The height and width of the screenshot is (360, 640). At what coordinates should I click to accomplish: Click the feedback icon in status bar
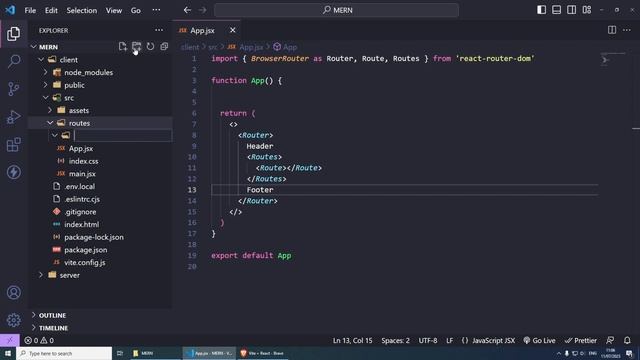coord(610,340)
